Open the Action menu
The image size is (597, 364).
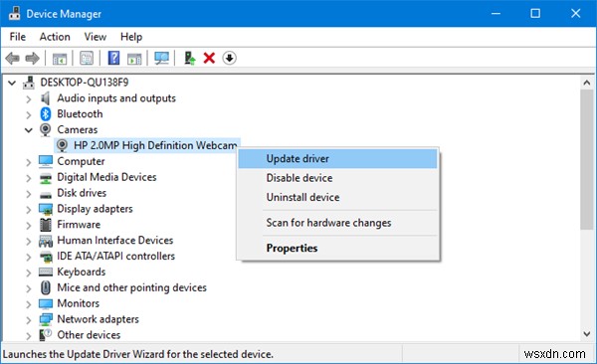pyautogui.click(x=55, y=37)
